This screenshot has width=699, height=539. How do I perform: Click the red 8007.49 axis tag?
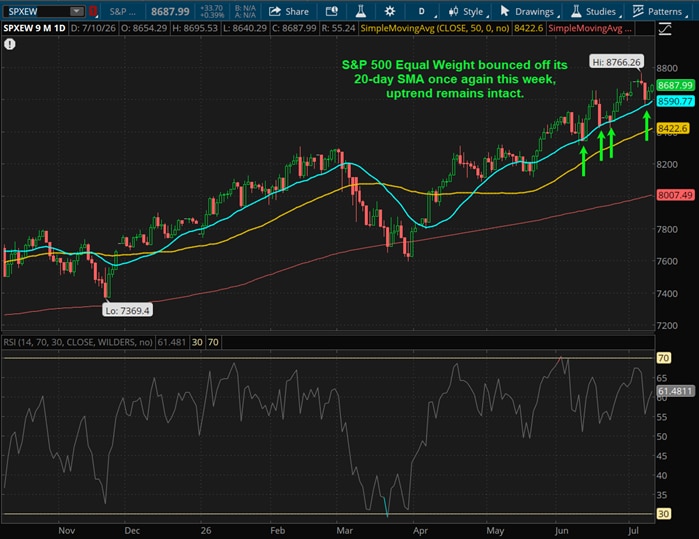pyautogui.click(x=675, y=195)
